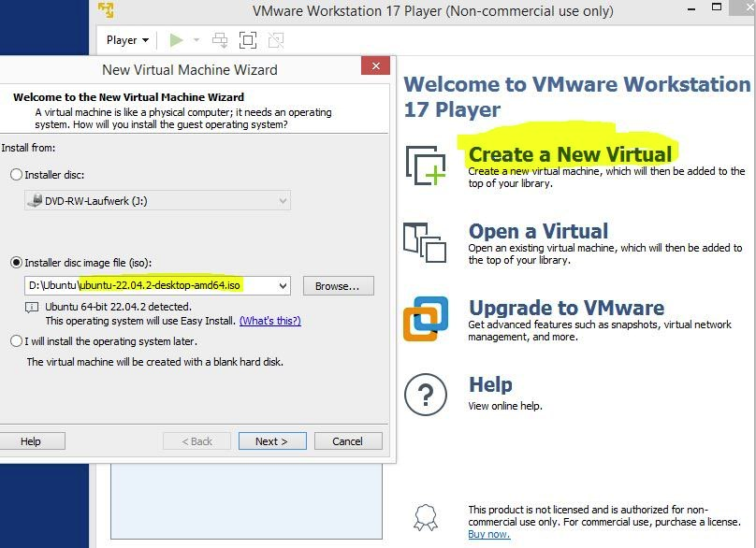The image size is (756, 548).
Task: Click the Unity mode toolbar icon
Action: click(x=276, y=40)
